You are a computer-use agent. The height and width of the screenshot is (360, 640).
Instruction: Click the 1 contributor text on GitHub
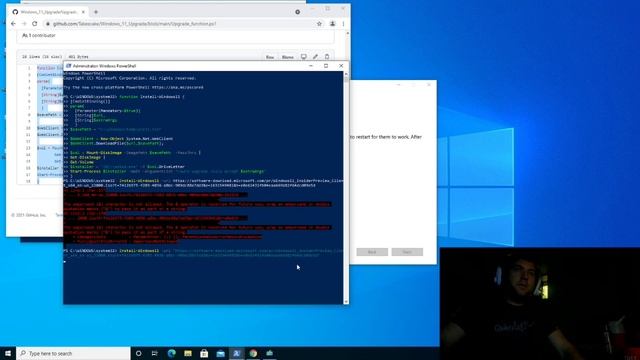[x=39, y=36]
